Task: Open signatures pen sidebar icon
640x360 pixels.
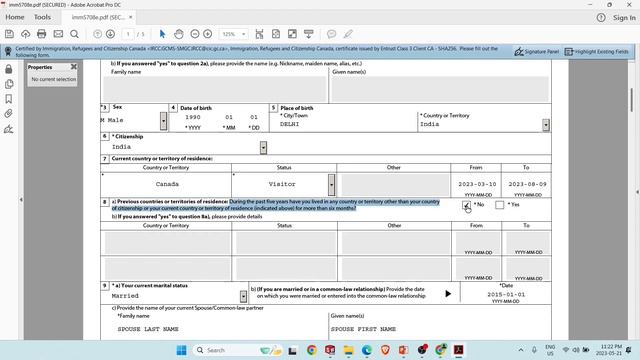Action: click(x=9, y=129)
